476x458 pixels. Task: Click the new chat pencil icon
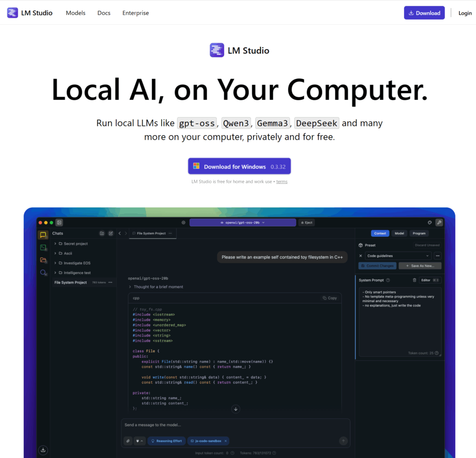point(111,233)
